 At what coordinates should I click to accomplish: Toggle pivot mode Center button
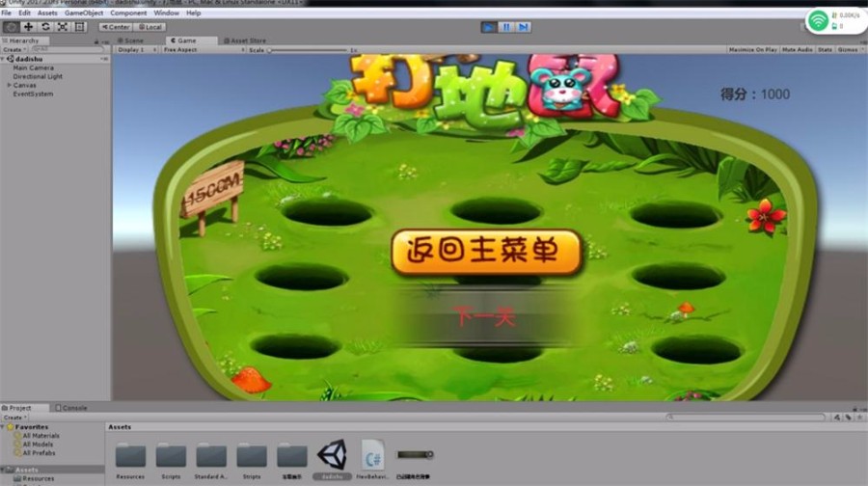click(x=116, y=27)
